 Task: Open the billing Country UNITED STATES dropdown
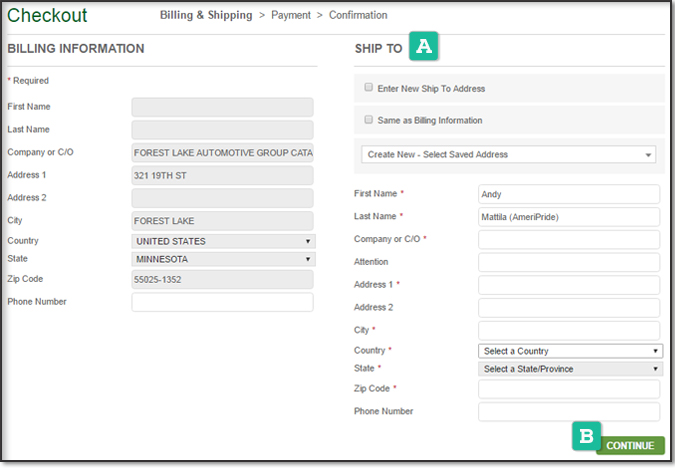(x=223, y=242)
